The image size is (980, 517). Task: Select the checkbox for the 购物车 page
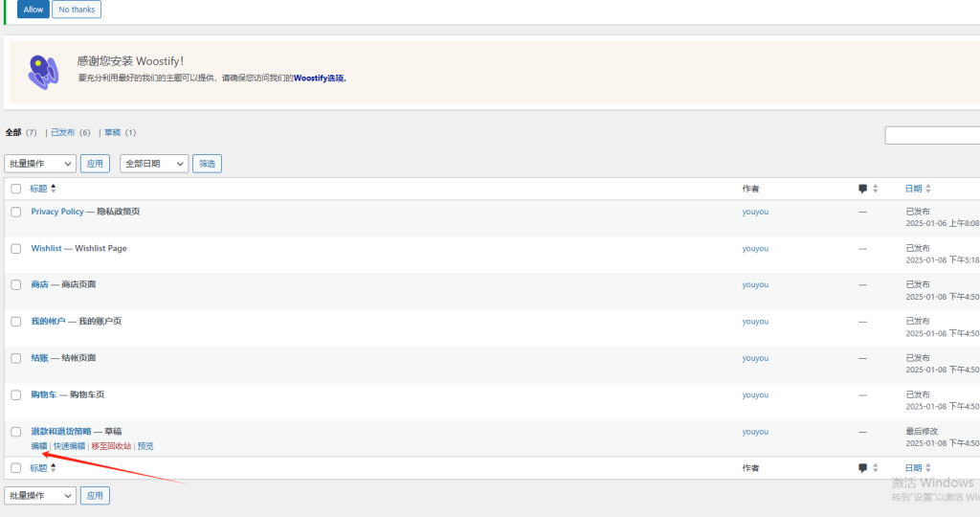pyautogui.click(x=16, y=394)
